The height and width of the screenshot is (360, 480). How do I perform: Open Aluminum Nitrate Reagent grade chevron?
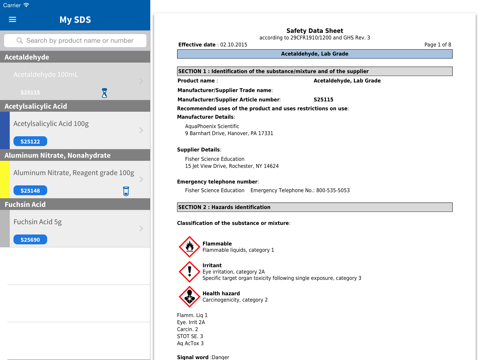click(141, 179)
